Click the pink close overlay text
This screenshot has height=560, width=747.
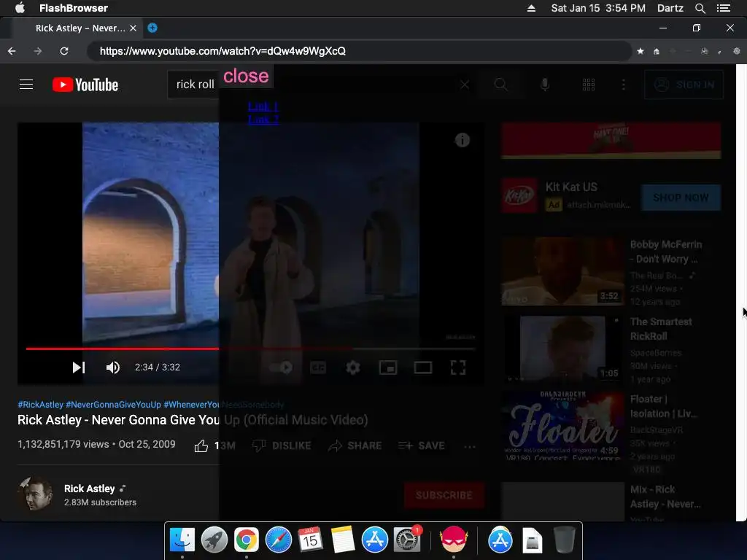tap(246, 76)
